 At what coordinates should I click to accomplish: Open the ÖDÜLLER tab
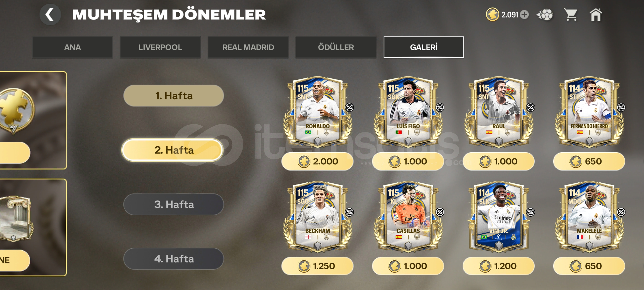tap(336, 47)
